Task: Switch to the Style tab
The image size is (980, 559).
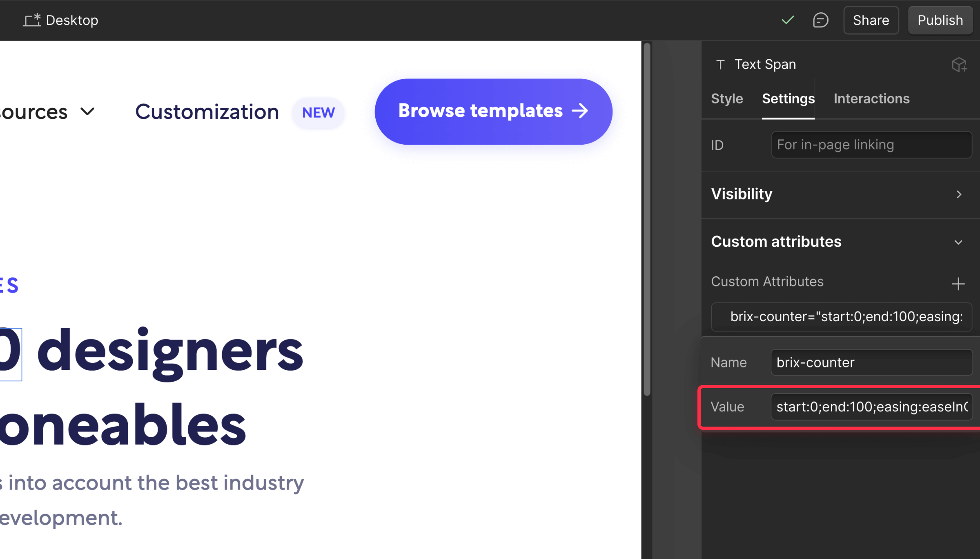Action: pyautogui.click(x=727, y=98)
